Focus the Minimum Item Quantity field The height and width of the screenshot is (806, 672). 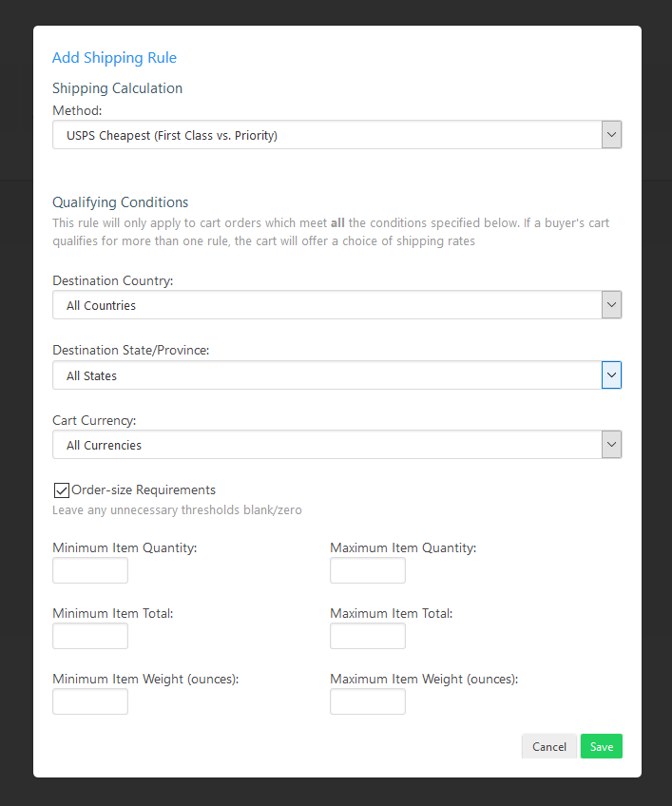pyautogui.click(x=90, y=570)
